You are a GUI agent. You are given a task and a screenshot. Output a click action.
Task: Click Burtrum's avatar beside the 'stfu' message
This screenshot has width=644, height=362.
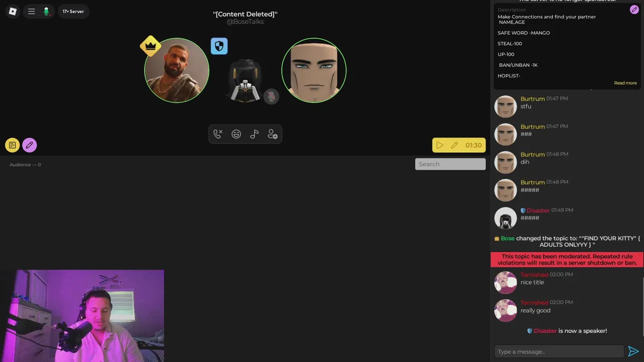(x=506, y=107)
